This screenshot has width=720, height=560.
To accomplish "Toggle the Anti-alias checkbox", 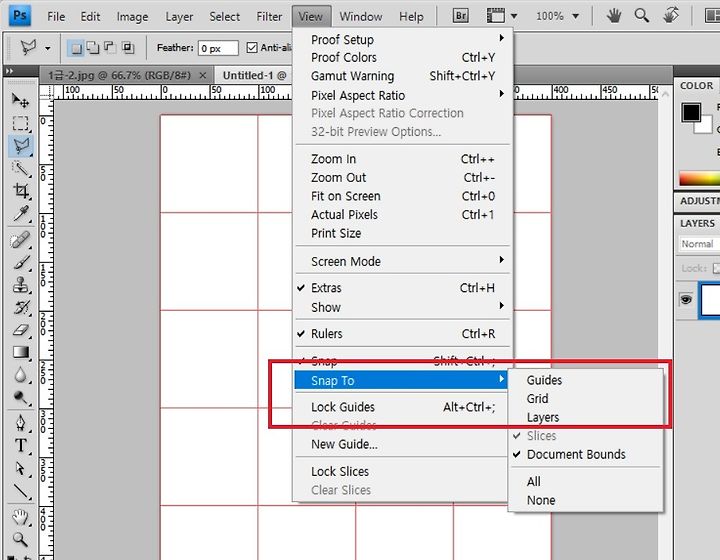I will click(x=252, y=47).
